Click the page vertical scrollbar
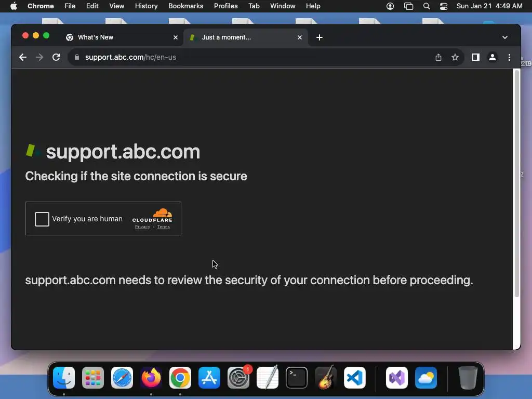This screenshot has height=399, width=532. click(517, 183)
